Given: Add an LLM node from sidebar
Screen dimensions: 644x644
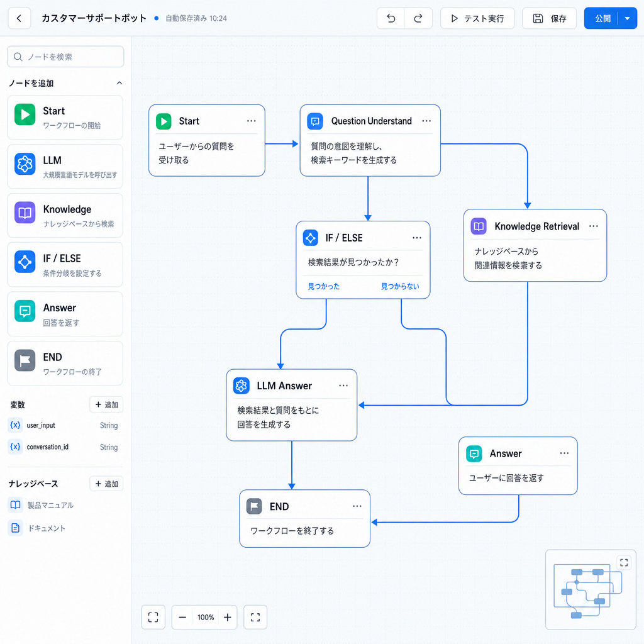Looking at the screenshot, I should pyautogui.click(x=65, y=166).
